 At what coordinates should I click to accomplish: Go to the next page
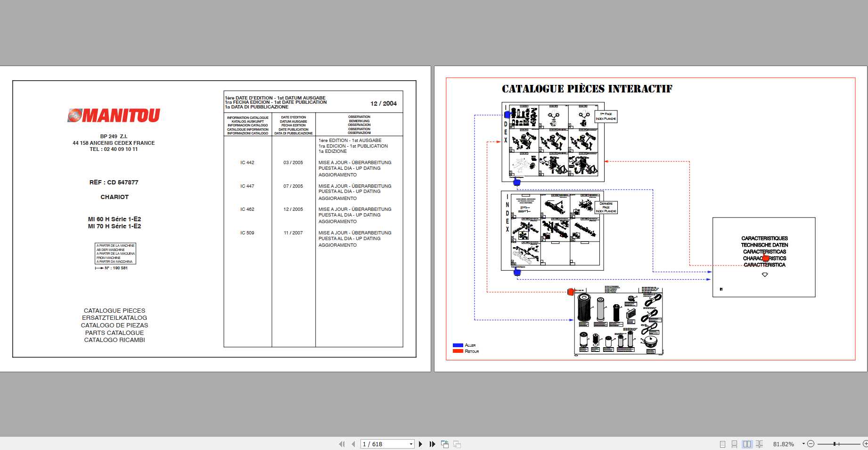click(420, 444)
